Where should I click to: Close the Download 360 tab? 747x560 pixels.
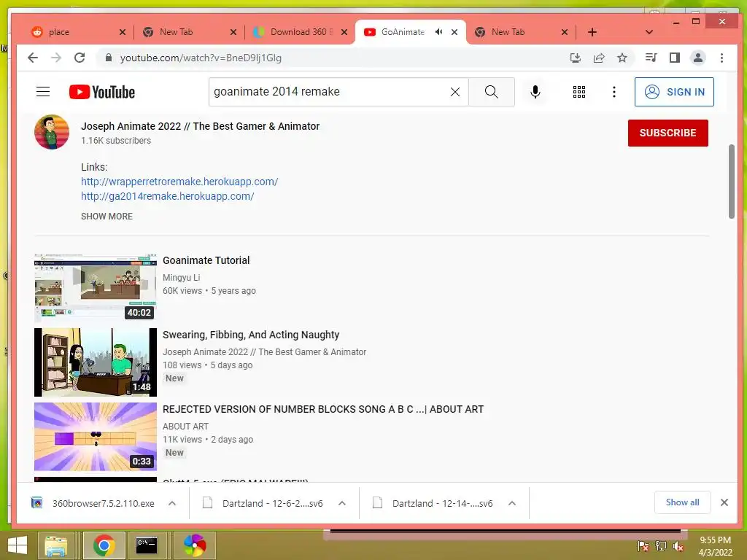pyautogui.click(x=344, y=32)
